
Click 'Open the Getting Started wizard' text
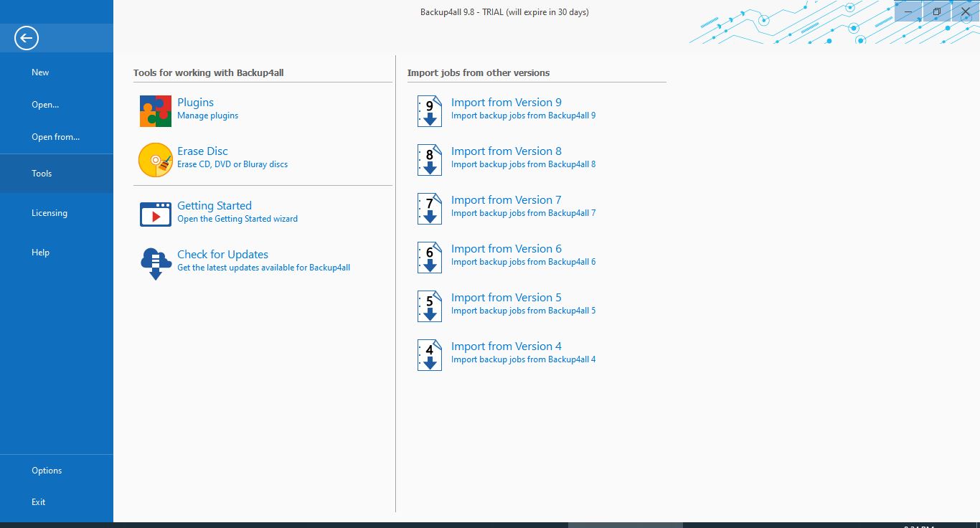pos(237,219)
